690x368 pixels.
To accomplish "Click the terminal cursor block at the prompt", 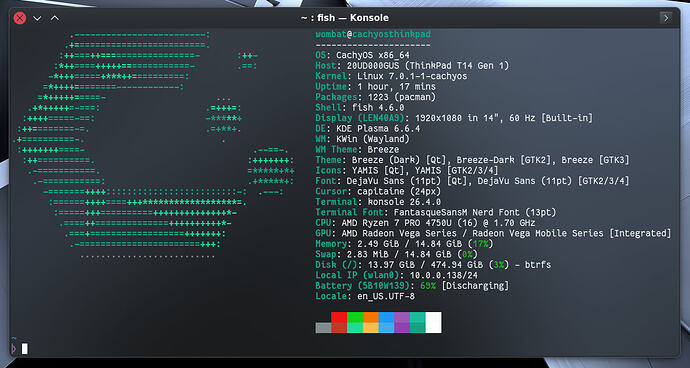I will click(x=25, y=349).
